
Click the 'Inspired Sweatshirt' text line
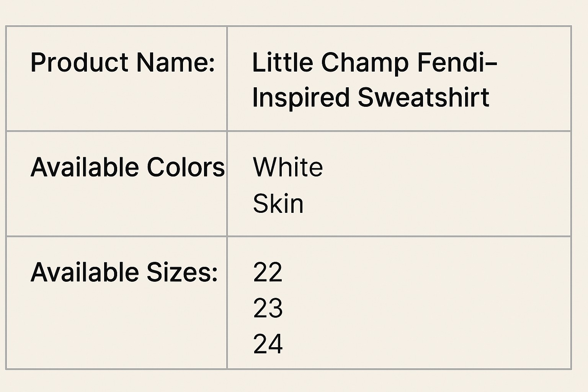coord(371,97)
